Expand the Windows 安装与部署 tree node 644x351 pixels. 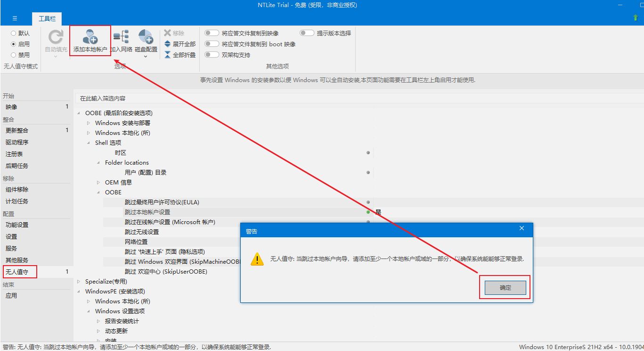(88, 123)
